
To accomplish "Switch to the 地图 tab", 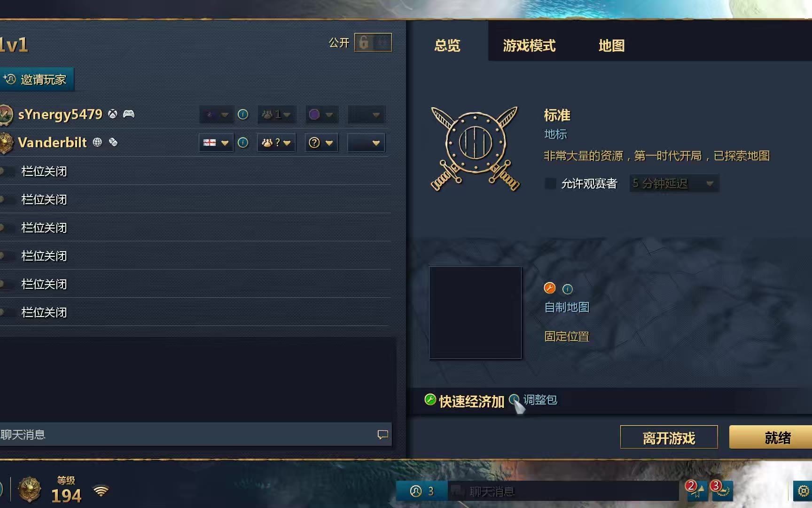I will 611,46.
